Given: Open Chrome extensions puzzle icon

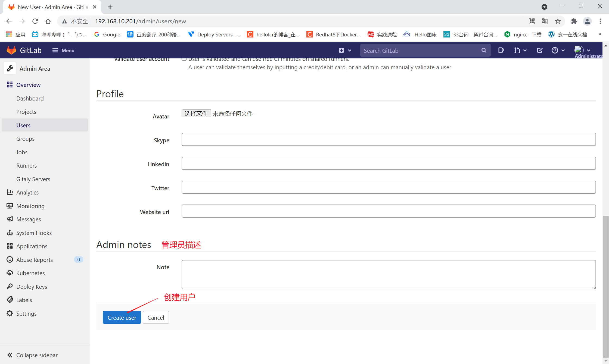Looking at the screenshot, I should pyautogui.click(x=574, y=21).
